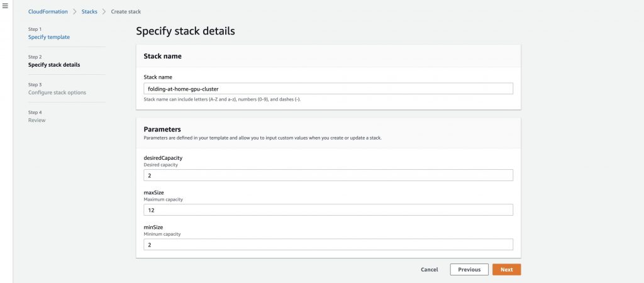Cancel the stack creation
This screenshot has width=644, height=283.
pos(429,269)
